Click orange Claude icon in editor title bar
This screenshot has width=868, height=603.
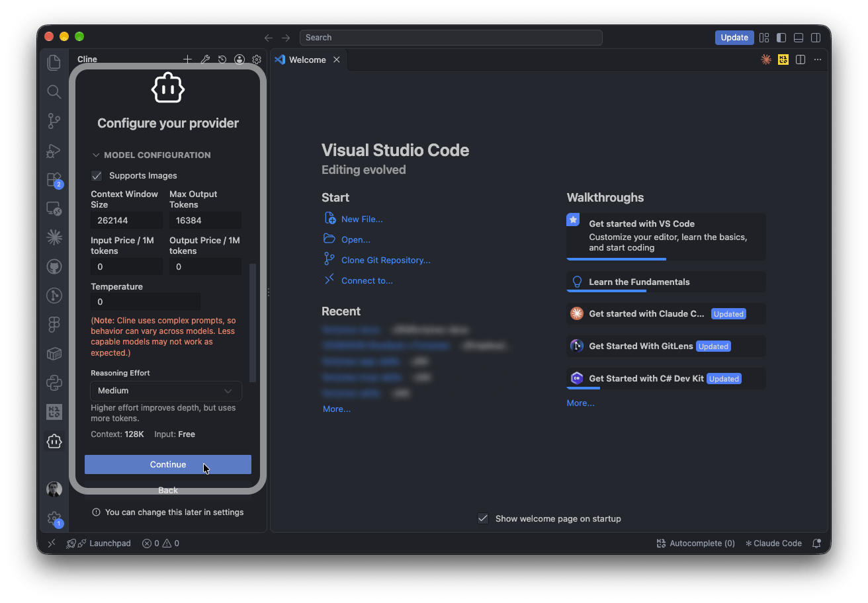(766, 60)
